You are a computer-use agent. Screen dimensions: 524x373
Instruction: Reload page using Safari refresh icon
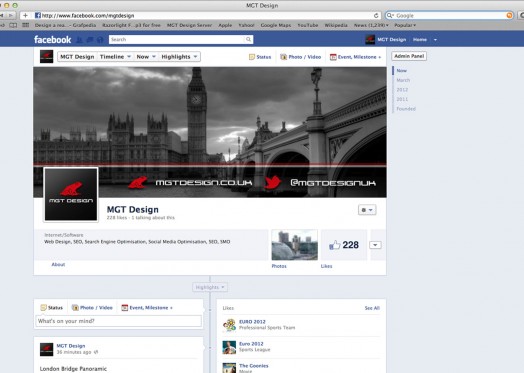[376, 15]
